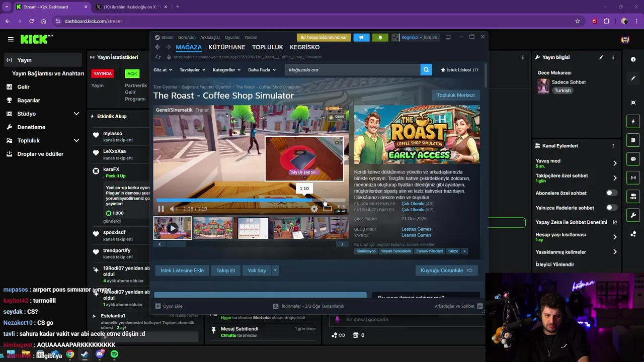This screenshot has width=644, height=362.
Task: Switch to TOPLULUK tab in Steam
Action: coord(268,47)
